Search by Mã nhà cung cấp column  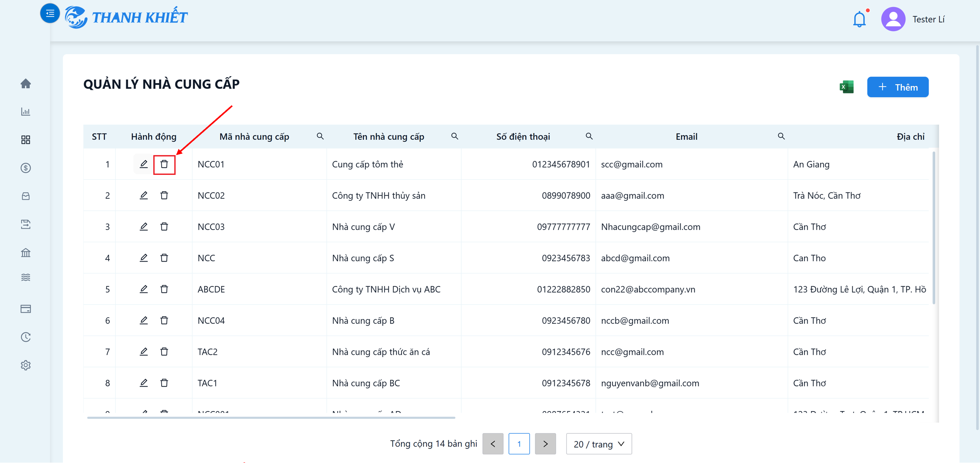coord(320,136)
